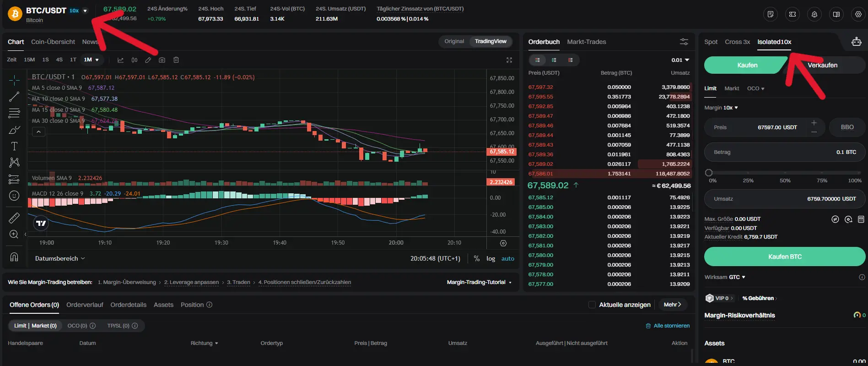The width and height of the screenshot is (868, 366).
Task: Select the Markt order type tab
Action: pyautogui.click(x=732, y=88)
